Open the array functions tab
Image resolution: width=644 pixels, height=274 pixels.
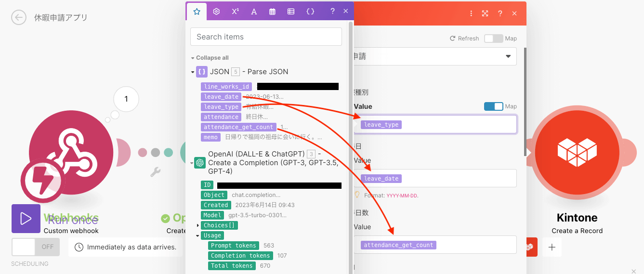pyautogui.click(x=291, y=12)
